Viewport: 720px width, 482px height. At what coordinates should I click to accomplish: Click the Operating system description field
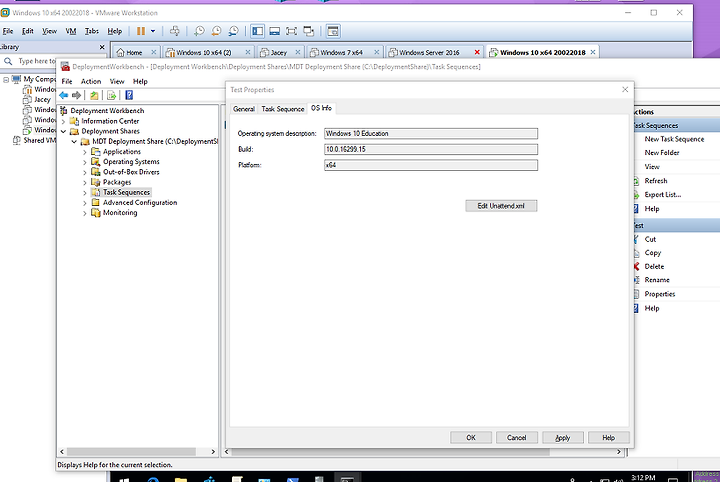pyautogui.click(x=431, y=134)
